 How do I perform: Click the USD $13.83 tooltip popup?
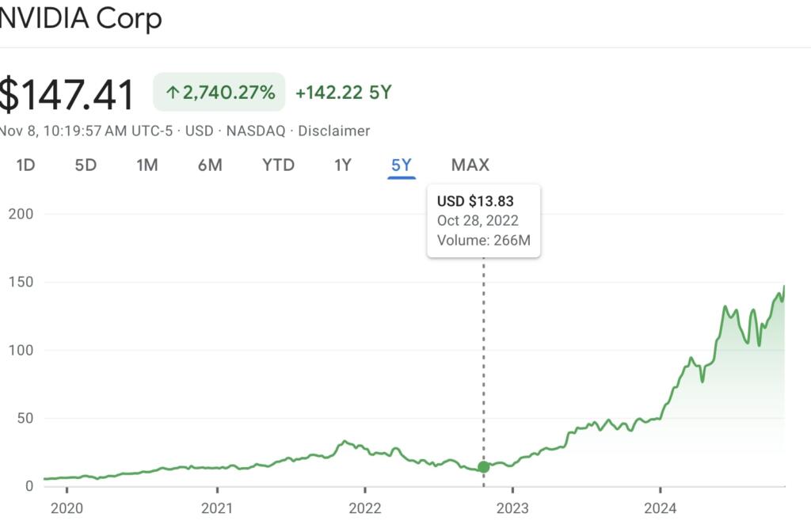coord(484,221)
